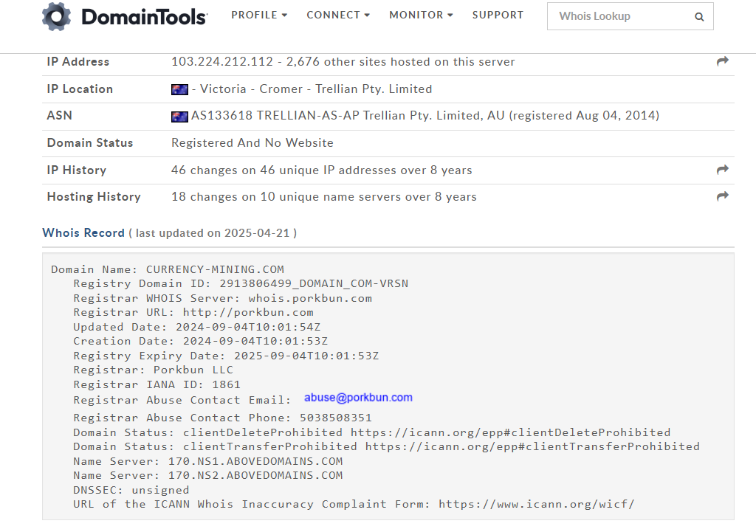
Task: Open the Support menu item
Action: coord(498,15)
